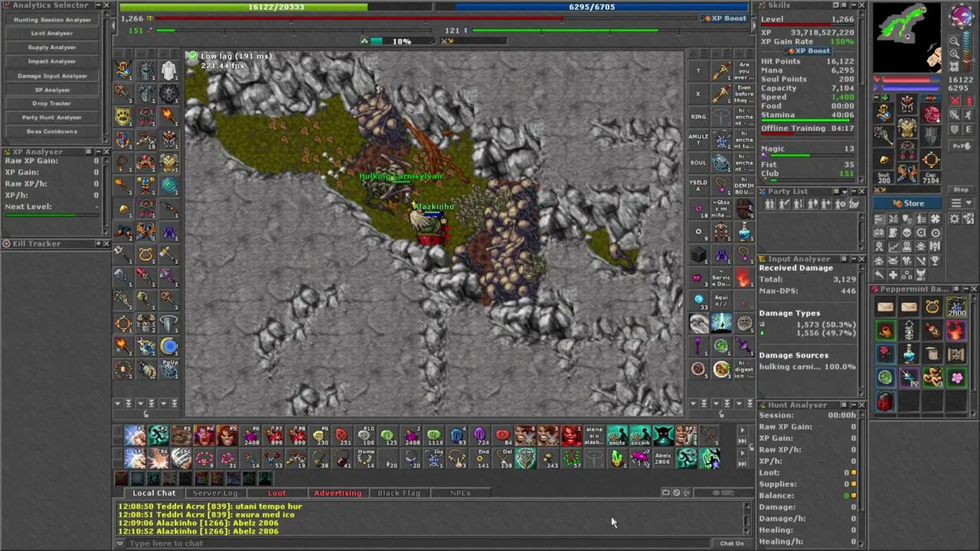The width and height of the screenshot is (980, 551).
Task: Open the Black Flag chat tab
Action: pos(399,494)
